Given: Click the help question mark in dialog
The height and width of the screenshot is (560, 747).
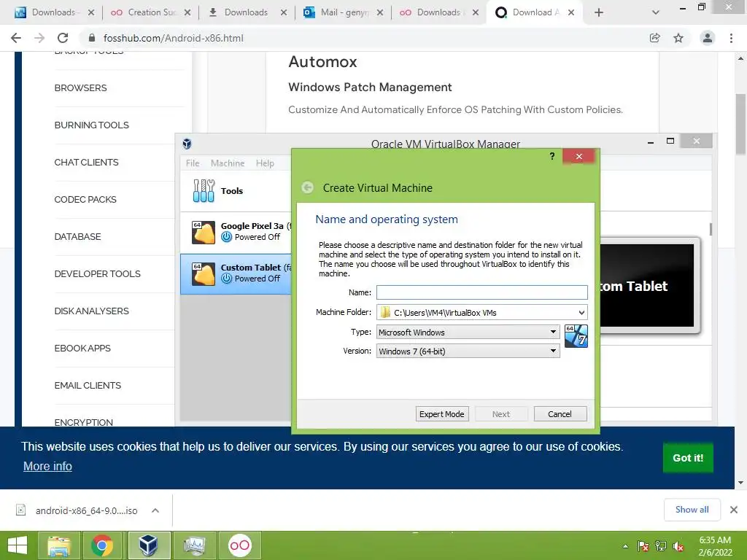Looking at the screenshot, I should [x=551, y=156].
